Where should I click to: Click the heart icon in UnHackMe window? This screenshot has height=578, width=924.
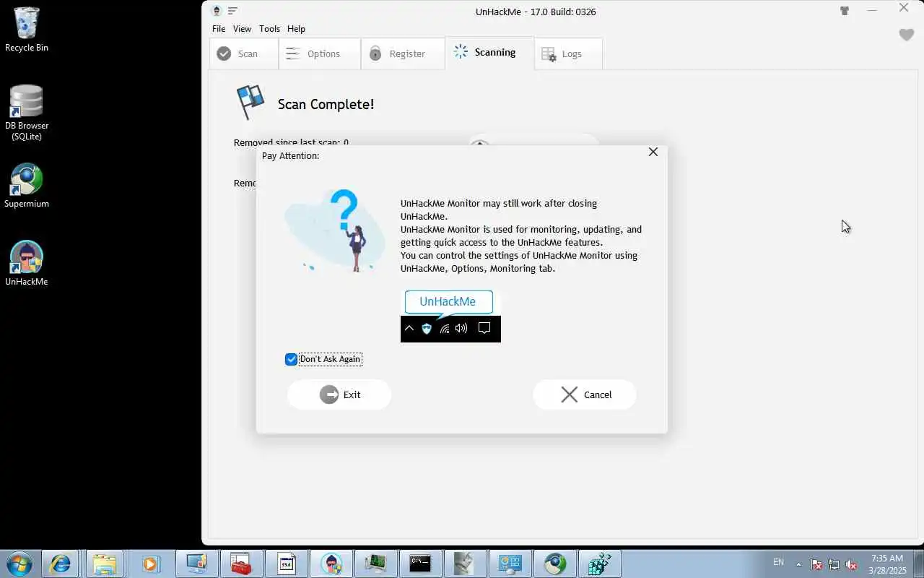click(907, 35)
